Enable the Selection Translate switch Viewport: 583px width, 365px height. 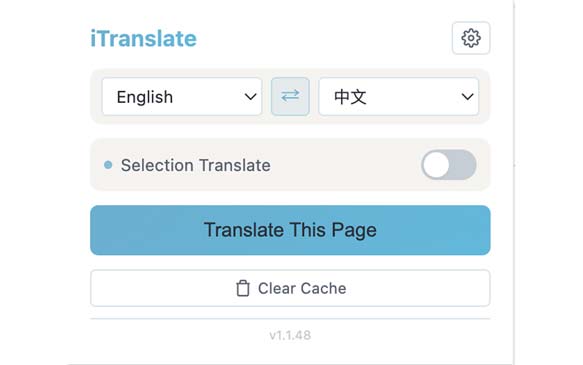pos(449,165)
